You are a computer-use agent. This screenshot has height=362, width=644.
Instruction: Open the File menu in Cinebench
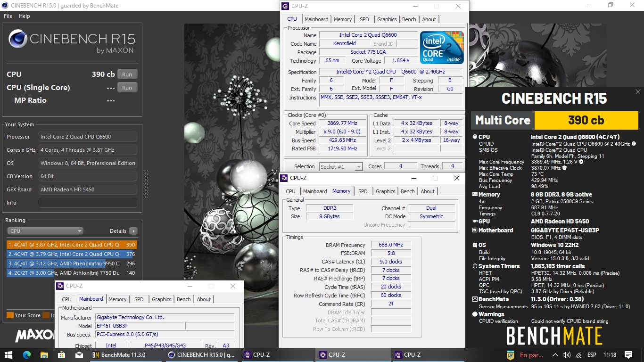[8, 16]
